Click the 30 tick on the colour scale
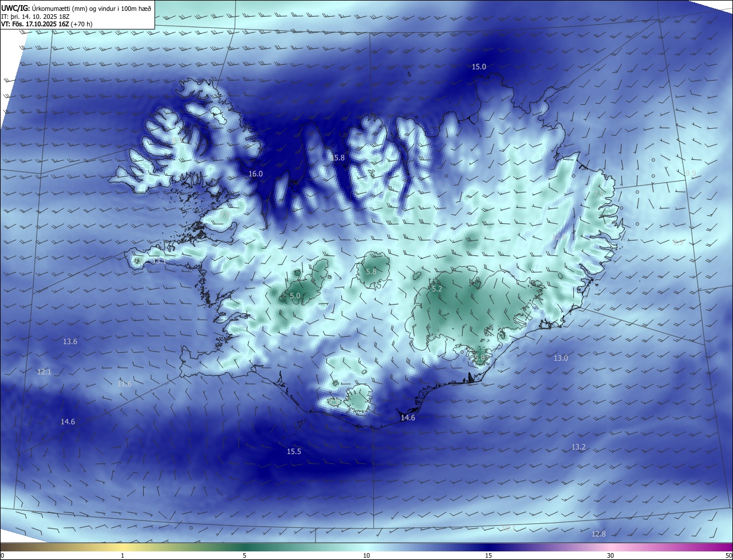Image resolution: width=733 pixels, height=560 pixels. point(610,555)
